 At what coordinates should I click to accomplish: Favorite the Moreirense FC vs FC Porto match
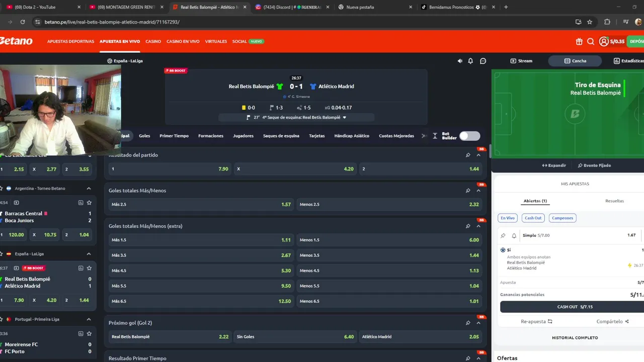[89, 333]
